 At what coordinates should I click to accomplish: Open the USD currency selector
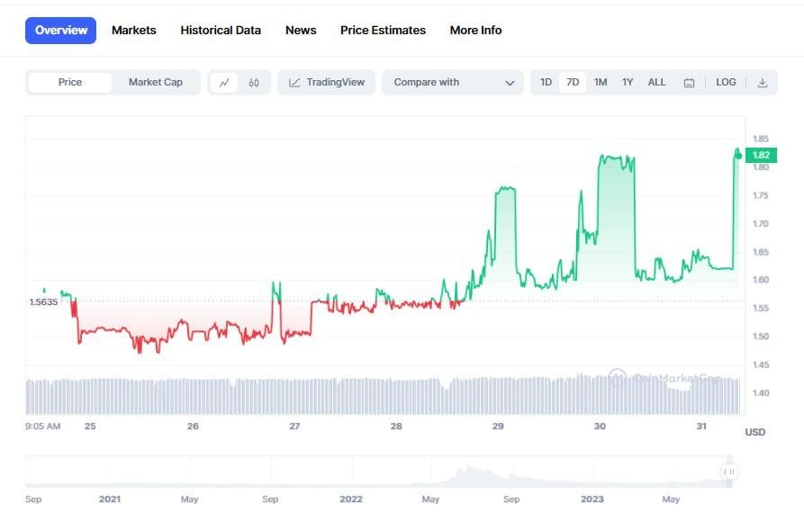coord(754,432)
